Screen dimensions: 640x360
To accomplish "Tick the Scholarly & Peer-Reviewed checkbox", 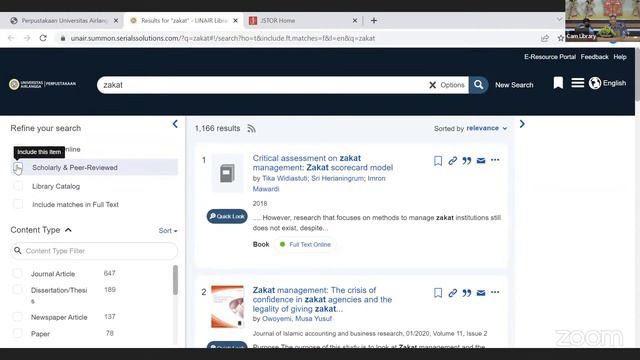I will tap(18, 167).
